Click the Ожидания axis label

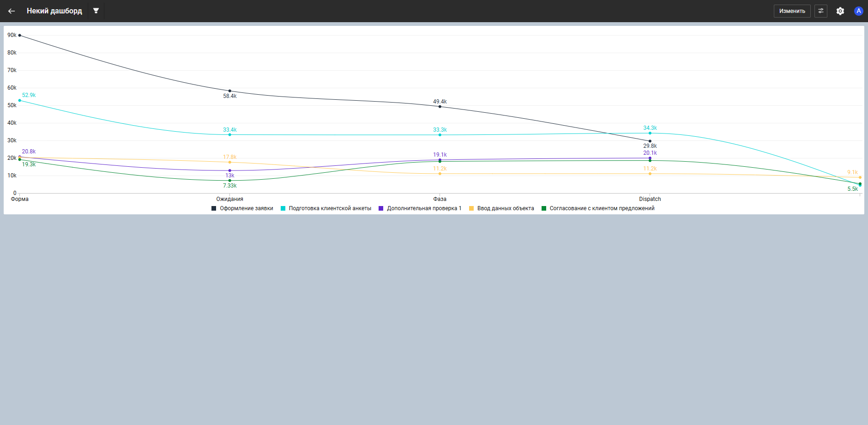[230, 199]
